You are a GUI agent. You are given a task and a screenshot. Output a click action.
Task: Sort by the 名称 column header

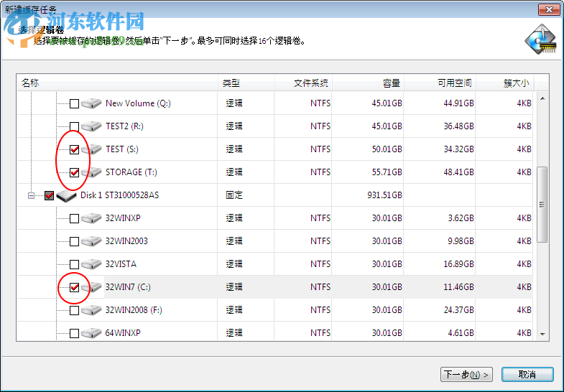click(x=117, y=83)
